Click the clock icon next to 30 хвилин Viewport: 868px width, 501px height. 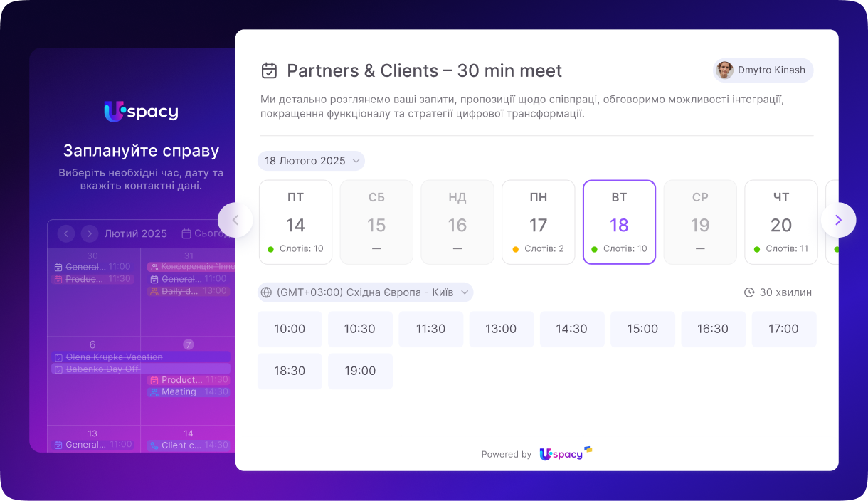coord(749,292)
